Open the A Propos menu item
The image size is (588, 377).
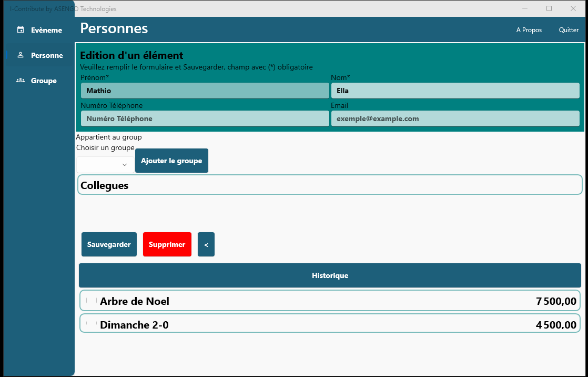(x=529, y=30)
